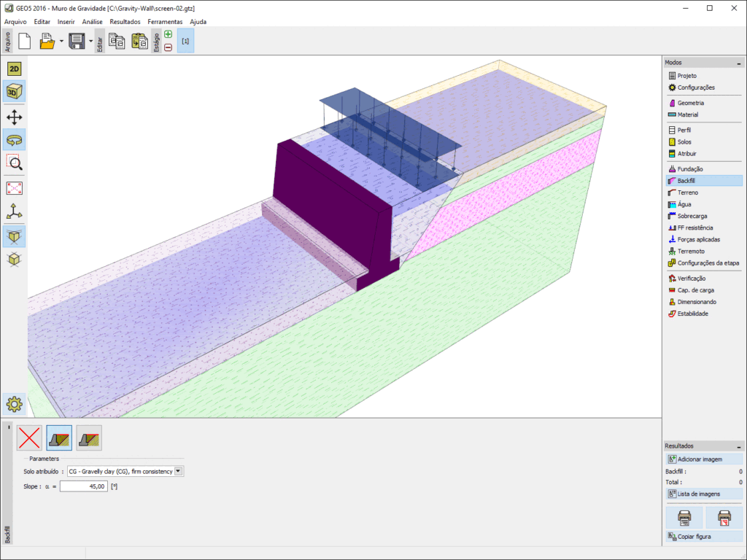747x560 pixels.
Task: Click Lista de imagens button
Action: [x=704, y=494]
